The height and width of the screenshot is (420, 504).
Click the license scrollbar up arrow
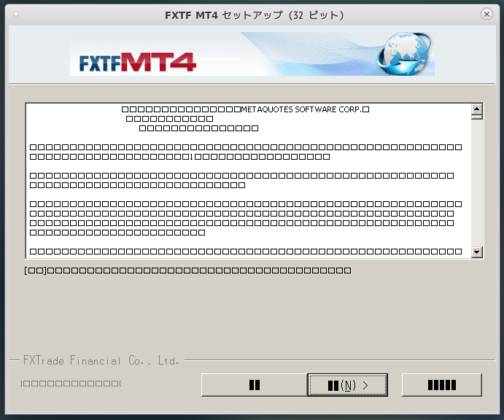pos(477,109)
